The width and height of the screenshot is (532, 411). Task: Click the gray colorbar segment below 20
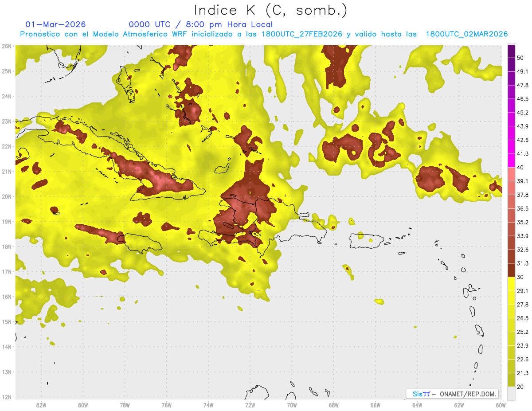[512, 393]
